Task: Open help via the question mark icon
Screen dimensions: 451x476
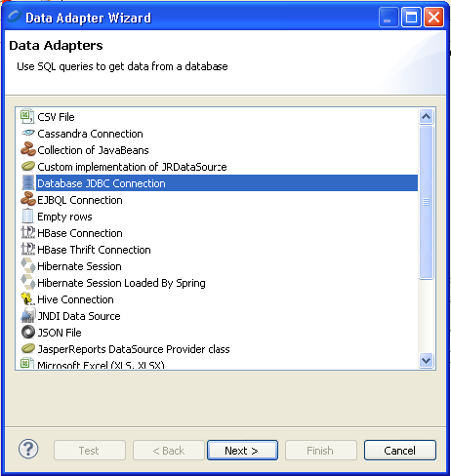Action: pos(28,449)
